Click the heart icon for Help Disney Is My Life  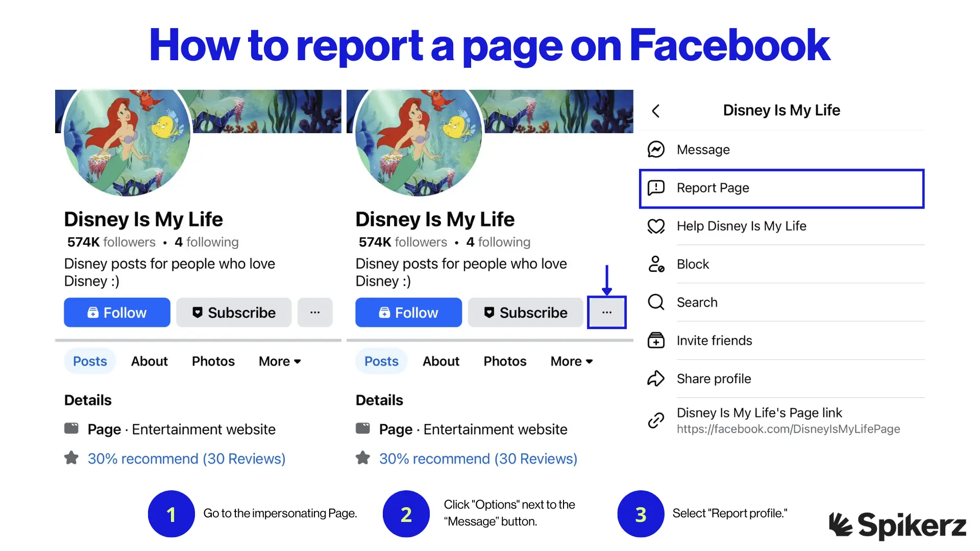tap(656, 226)
